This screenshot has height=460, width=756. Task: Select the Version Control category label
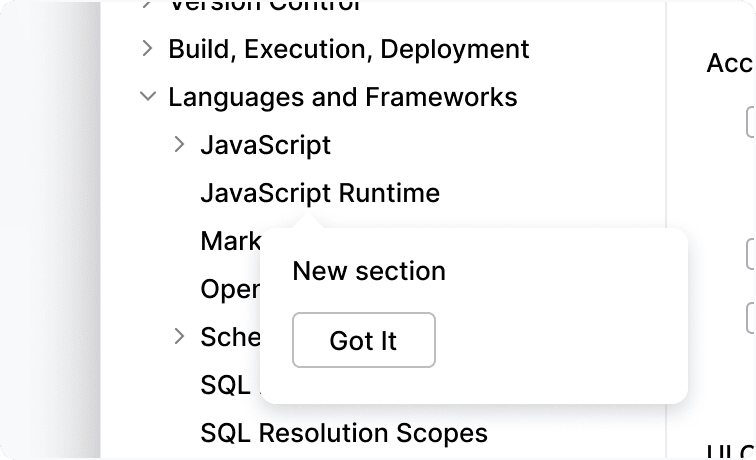264,6
